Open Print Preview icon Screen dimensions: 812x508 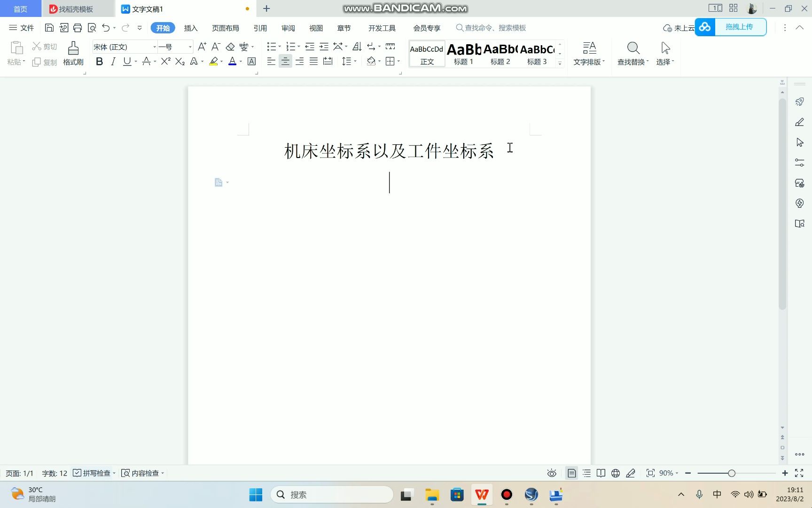click(x=92, y=28)
